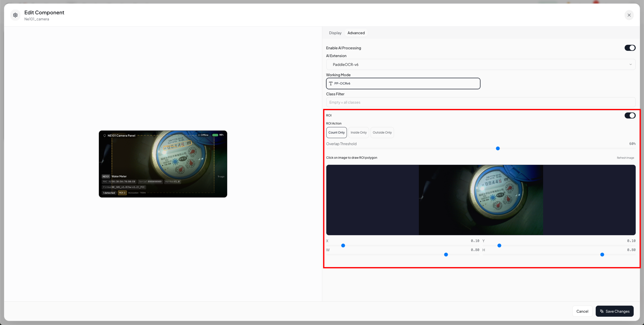
Task: Click the Hardware V1.0 chip
Action: [x=172, y=182]
